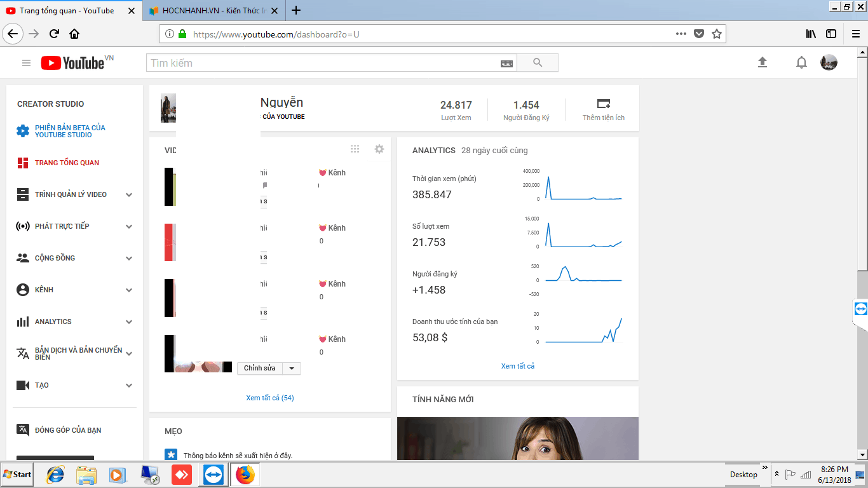Open a new browser tab
Image resolution: width=868 pixels, height=488 pixels.
pos(296,10)
